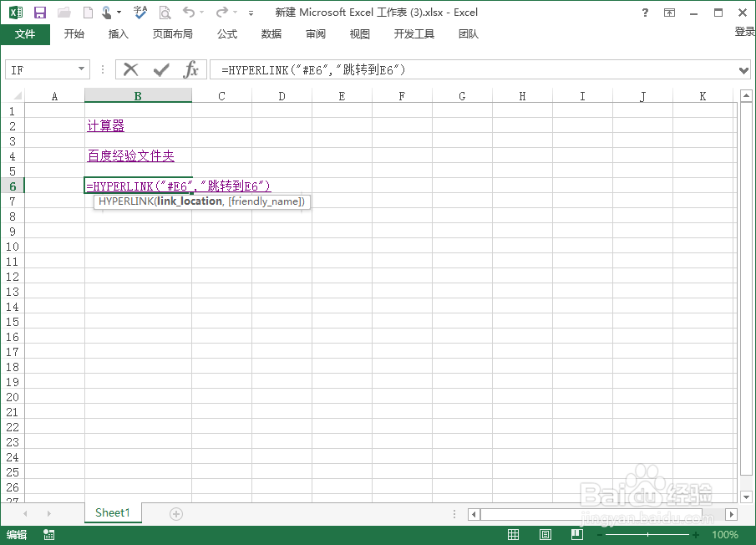The height and width of the screenshot is (545, 756).
Task: Click the vertical scrollbar thumb
Action: [x=746, y=288]
